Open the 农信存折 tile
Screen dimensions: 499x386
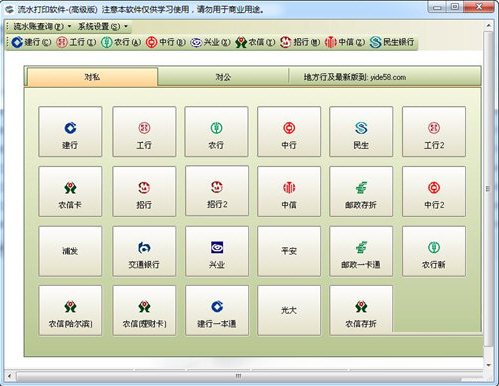361,310
